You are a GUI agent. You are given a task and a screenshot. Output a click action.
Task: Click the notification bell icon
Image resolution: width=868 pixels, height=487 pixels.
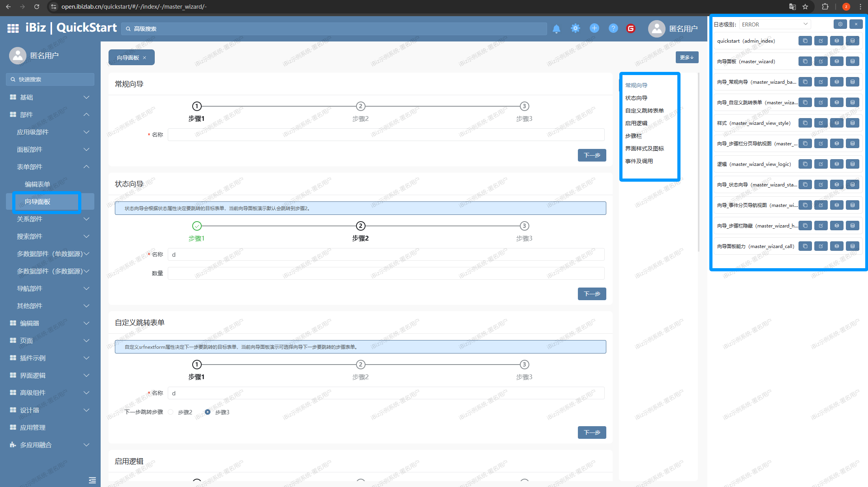tap(556, 28)
